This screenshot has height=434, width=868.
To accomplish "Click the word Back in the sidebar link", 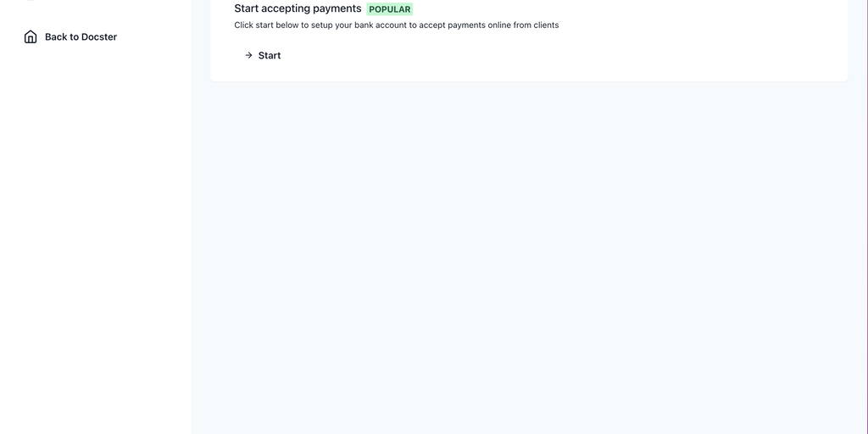I will click(x=55, y=37).
